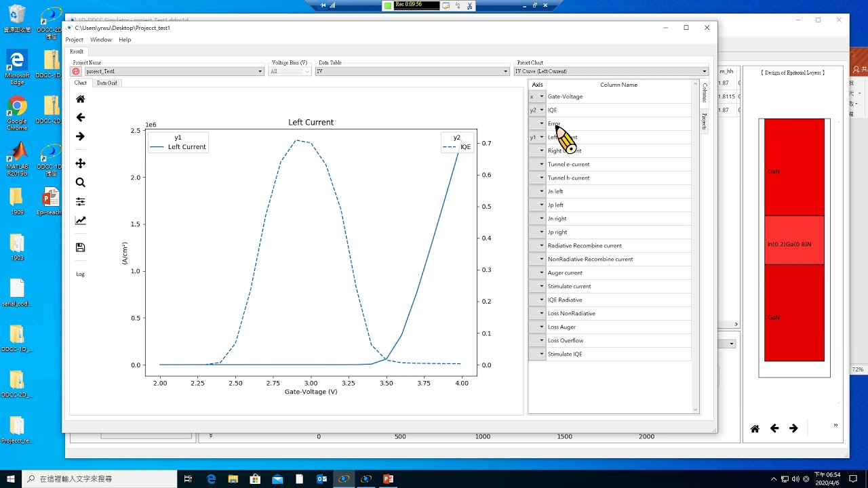The height and width of the screenshot is (488, 868).
Task: Open PowerPoint from the taskbar
Action: [x=388, y=479]
